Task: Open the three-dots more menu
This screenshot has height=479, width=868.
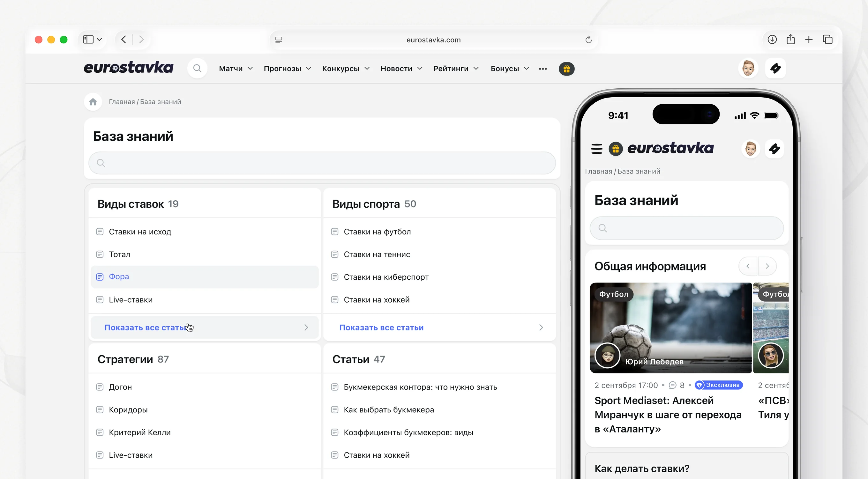Action: click(x=542, y=69)
